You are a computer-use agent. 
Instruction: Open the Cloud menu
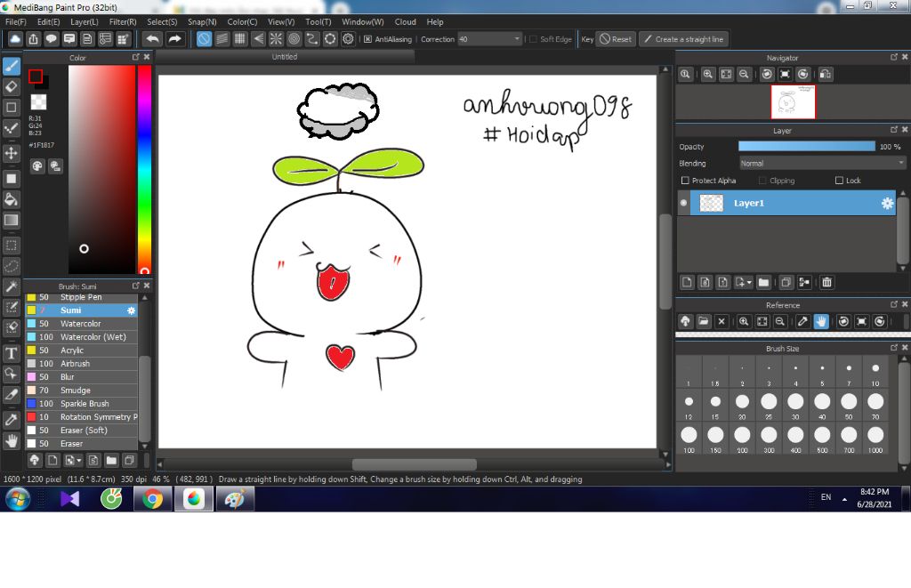click(x=405, y=22)
